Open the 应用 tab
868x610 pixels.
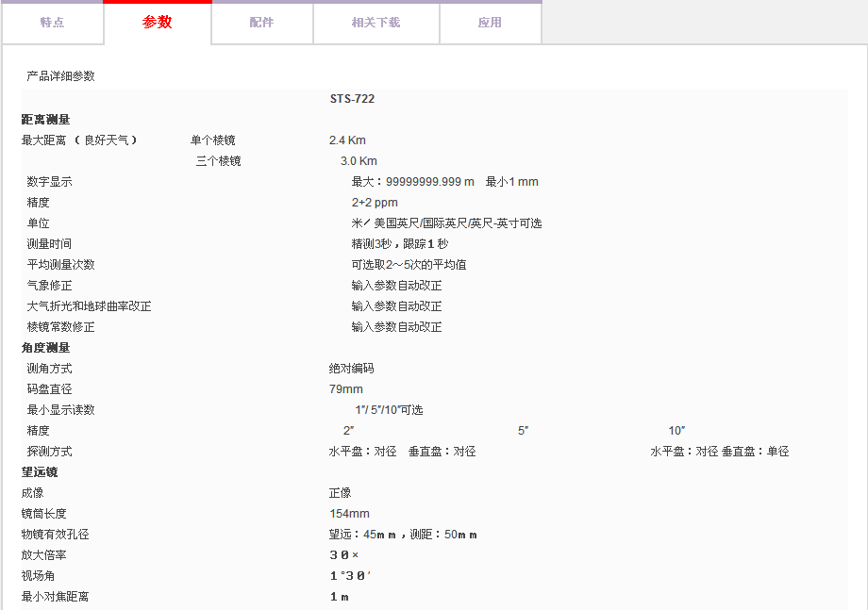tap(490, 23)
